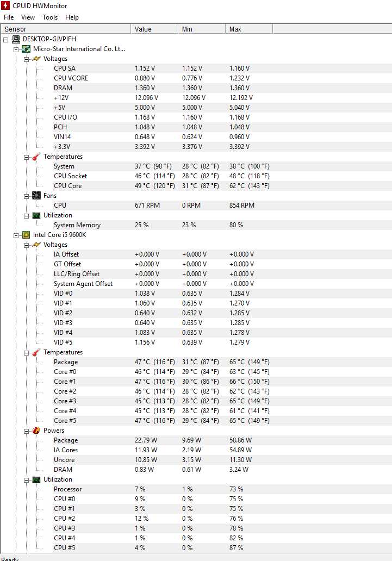The image size is (392, 561).
Task: Click the Max column header
Action: tap(249, 29)
